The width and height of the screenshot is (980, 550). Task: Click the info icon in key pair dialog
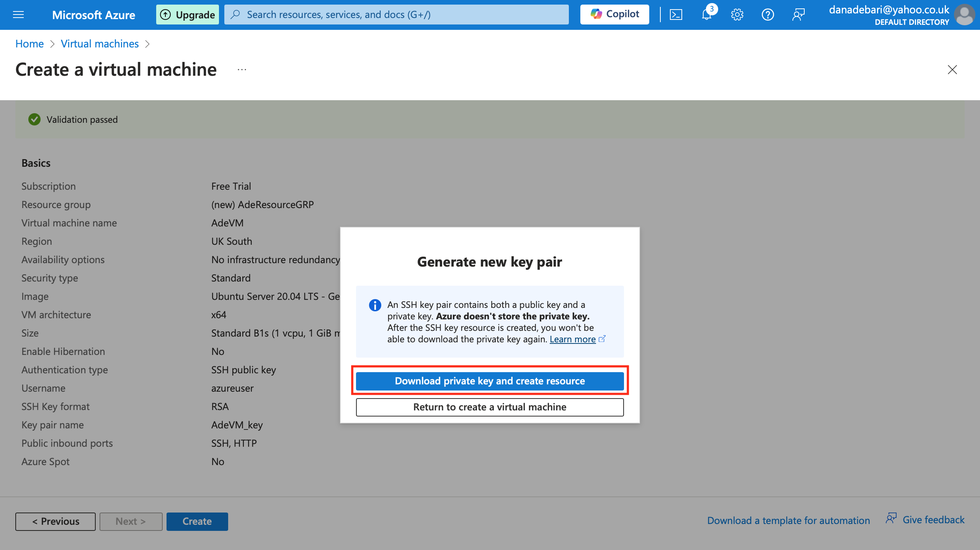[375, 305]
